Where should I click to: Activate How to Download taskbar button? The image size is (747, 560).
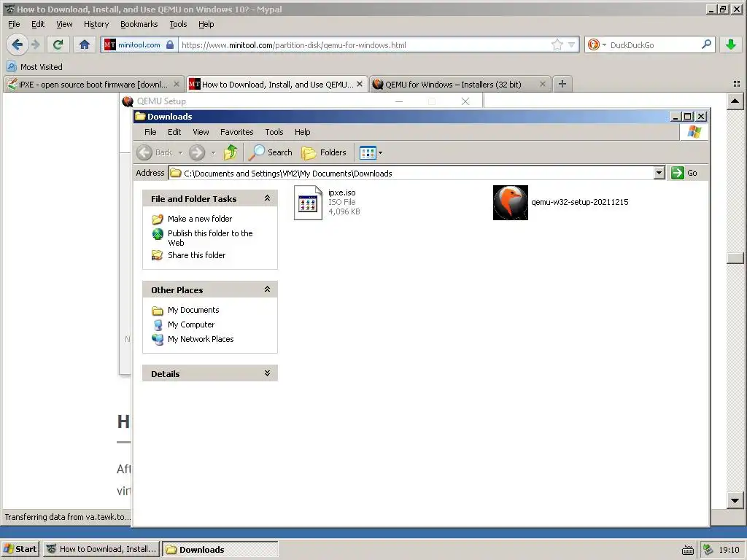coord(101,549)
